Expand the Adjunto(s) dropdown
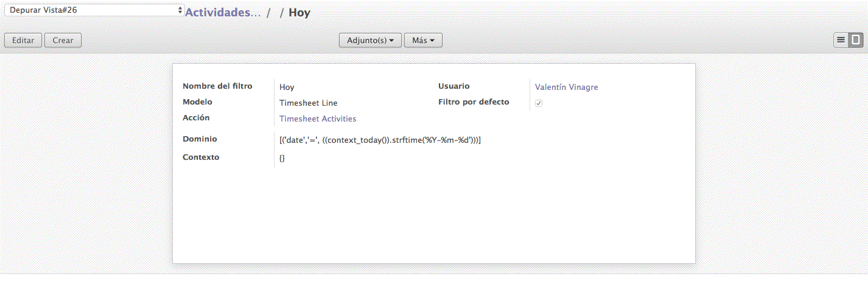868x299 pixels. click(370, 41)
